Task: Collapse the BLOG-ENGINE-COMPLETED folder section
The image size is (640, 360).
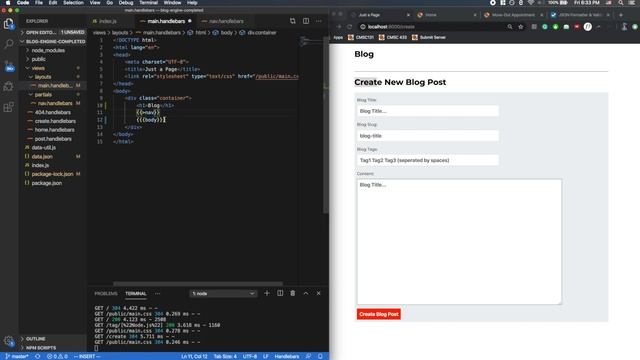Action: [x=53, y=41]
